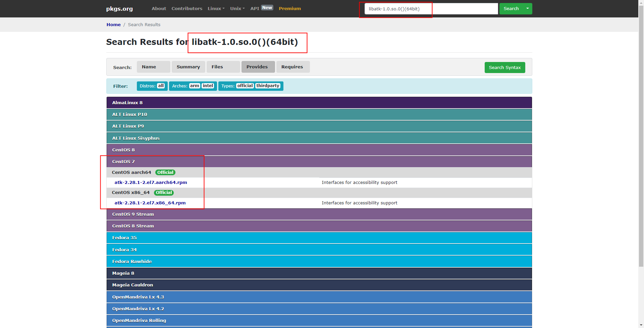Expand the Fedora 34 section
This screenshot has width=644, height=328.
tap(319, 250)
